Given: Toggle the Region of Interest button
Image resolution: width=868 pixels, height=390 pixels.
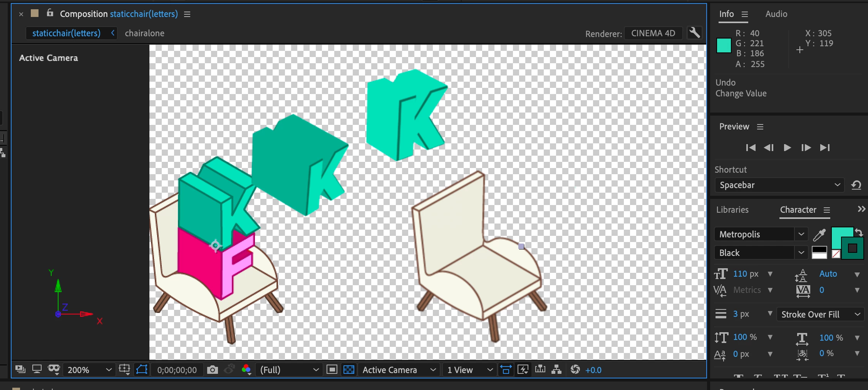Looking at the screenshot, I should [x=332, y=370].
